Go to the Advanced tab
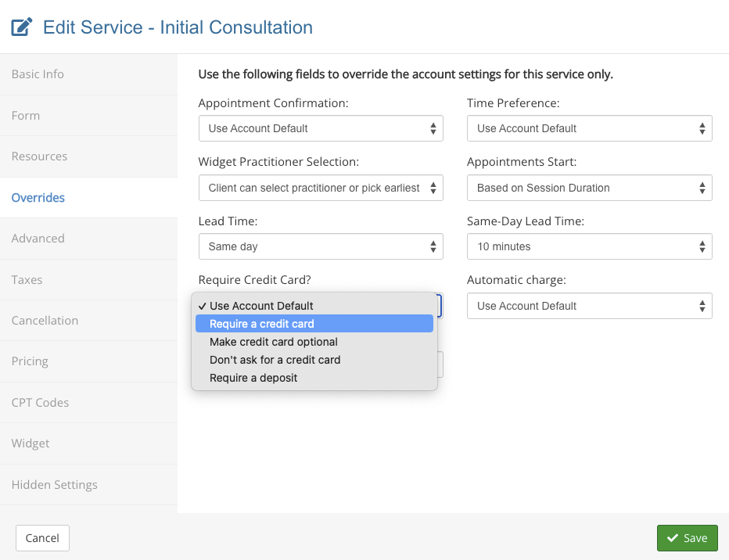This screenshot has height=560, width=729. click(x=38, y=239)
